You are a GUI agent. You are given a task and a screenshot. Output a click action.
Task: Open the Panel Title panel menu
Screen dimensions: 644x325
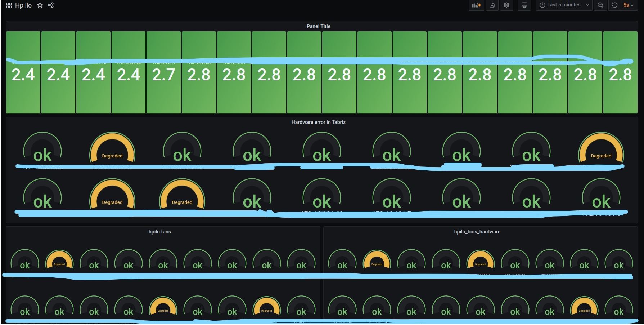coord(318,26)
